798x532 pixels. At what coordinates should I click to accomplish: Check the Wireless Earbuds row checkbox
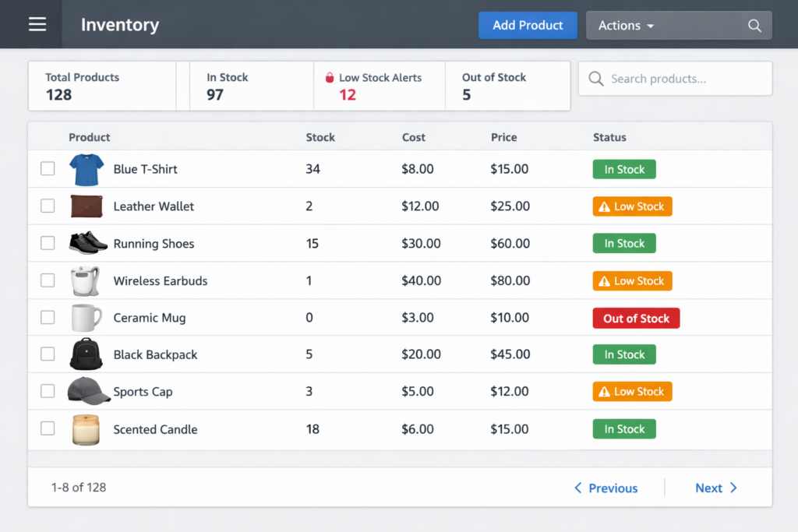click(48, 280)
